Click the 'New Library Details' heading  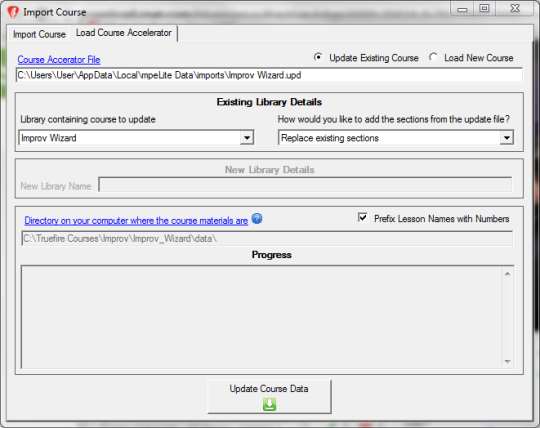(270, 170)
